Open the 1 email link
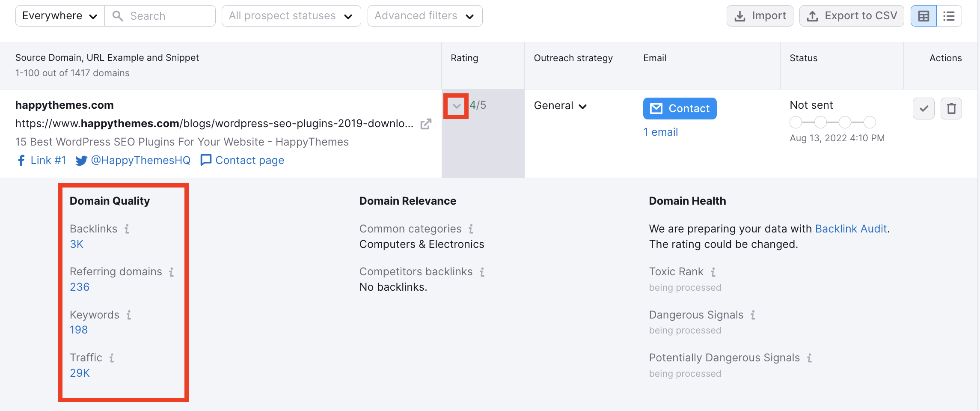Image resolution: width=980 pixels, height=411 pixels. (660, 132)
